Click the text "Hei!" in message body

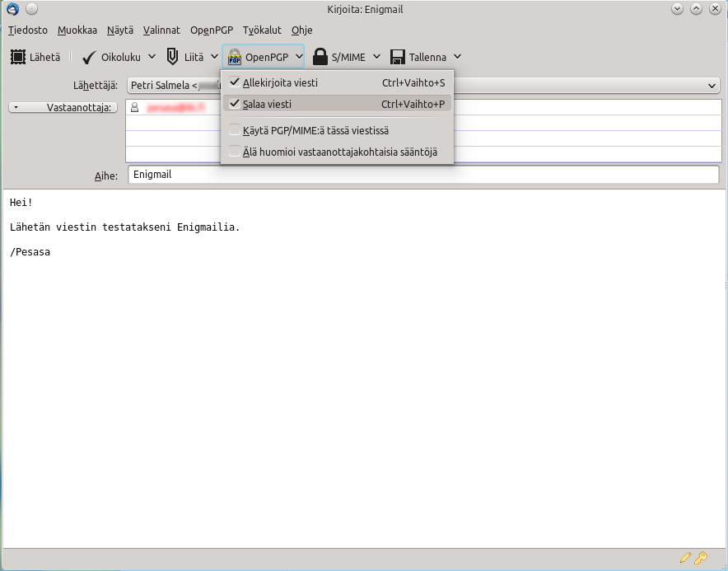pos(21,203)
